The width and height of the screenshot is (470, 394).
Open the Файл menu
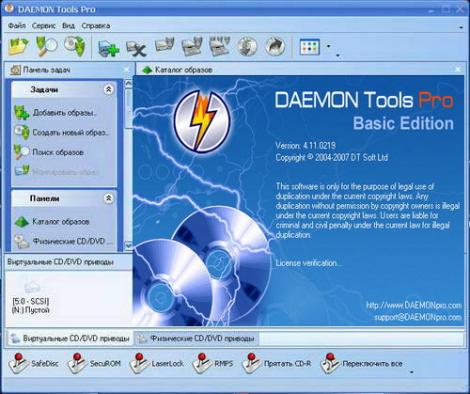[x=17, y=26]
